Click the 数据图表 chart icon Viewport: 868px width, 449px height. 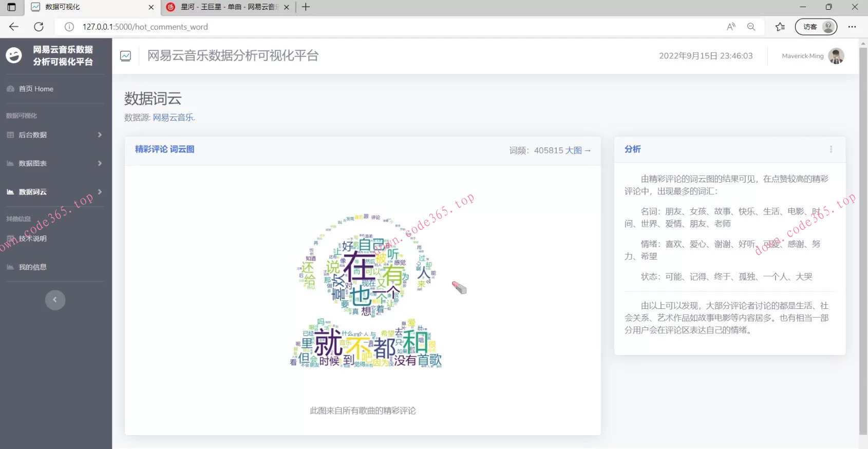tap(10, 163)
